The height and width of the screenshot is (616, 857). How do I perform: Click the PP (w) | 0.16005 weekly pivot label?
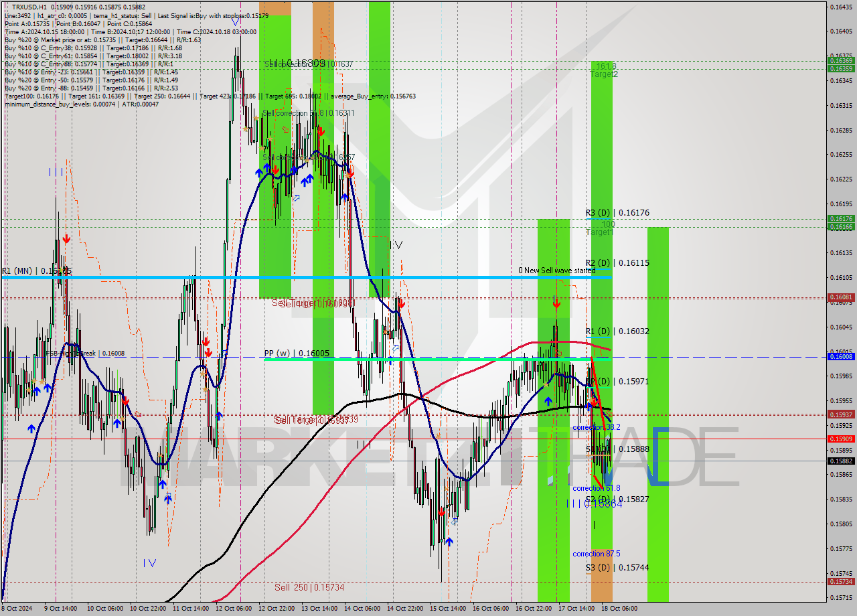tap(297, 354)
